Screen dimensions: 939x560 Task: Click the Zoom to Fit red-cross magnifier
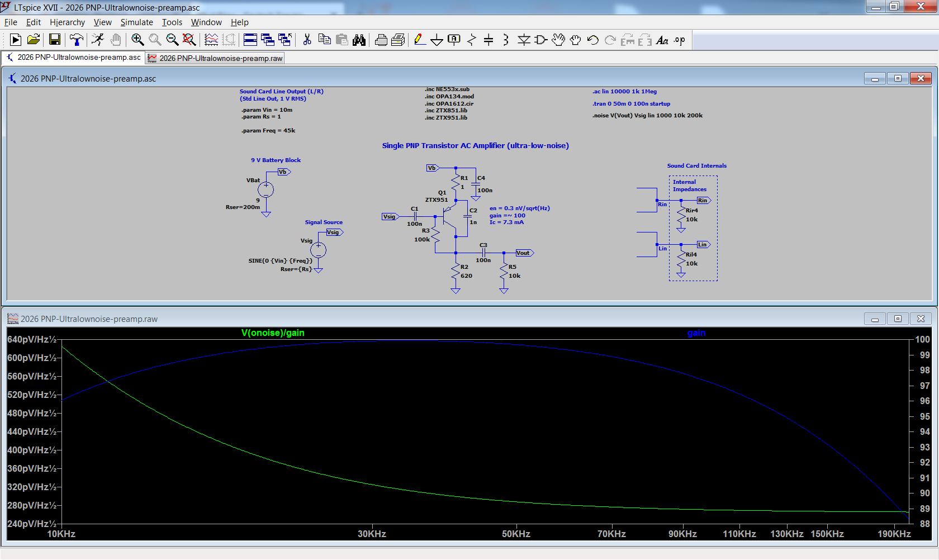(x=189, y=40)
